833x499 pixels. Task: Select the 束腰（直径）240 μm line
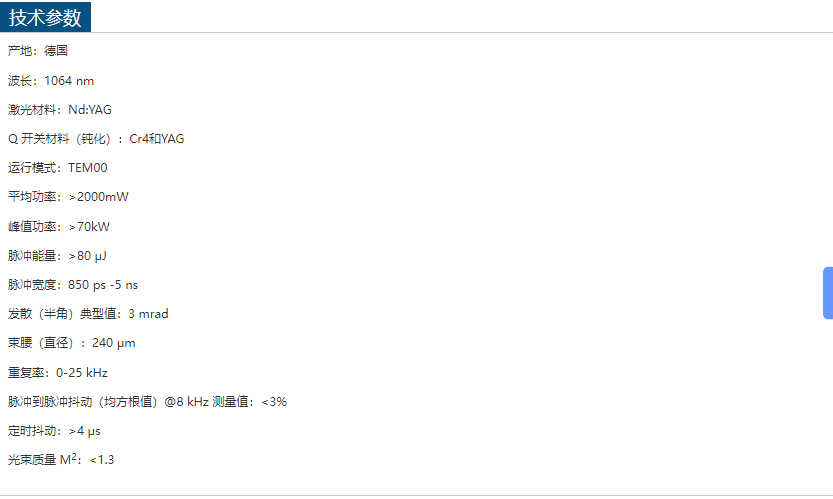(x=72, y=342)
